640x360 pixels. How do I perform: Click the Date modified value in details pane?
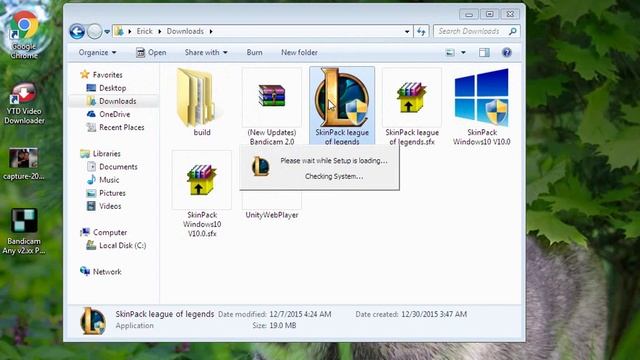pyautogui.click(x=300, y=314)
